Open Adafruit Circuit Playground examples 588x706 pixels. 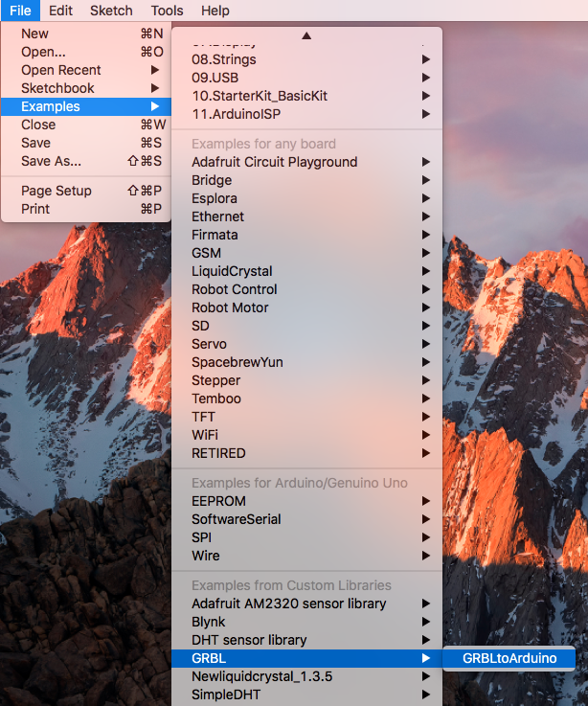point(306,162)
